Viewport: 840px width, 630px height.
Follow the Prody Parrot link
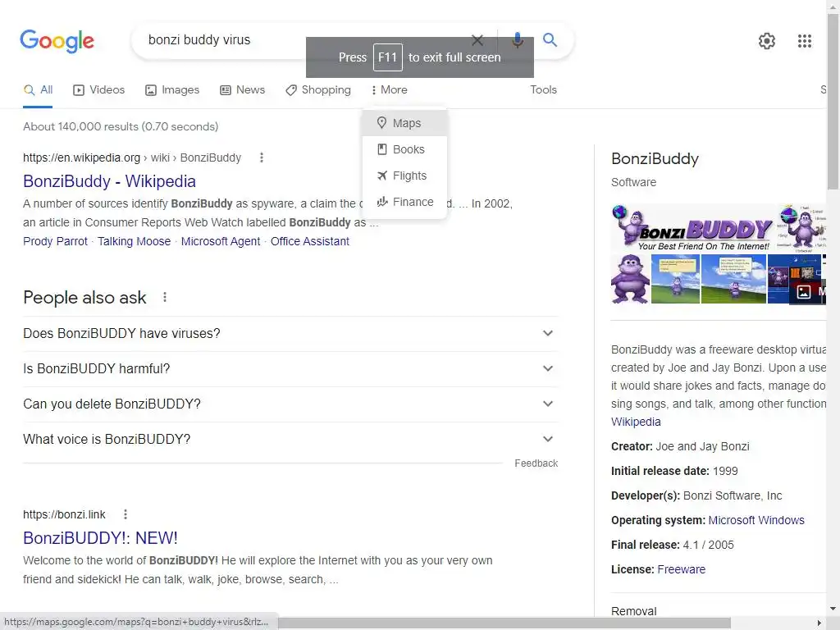point(55,242)
